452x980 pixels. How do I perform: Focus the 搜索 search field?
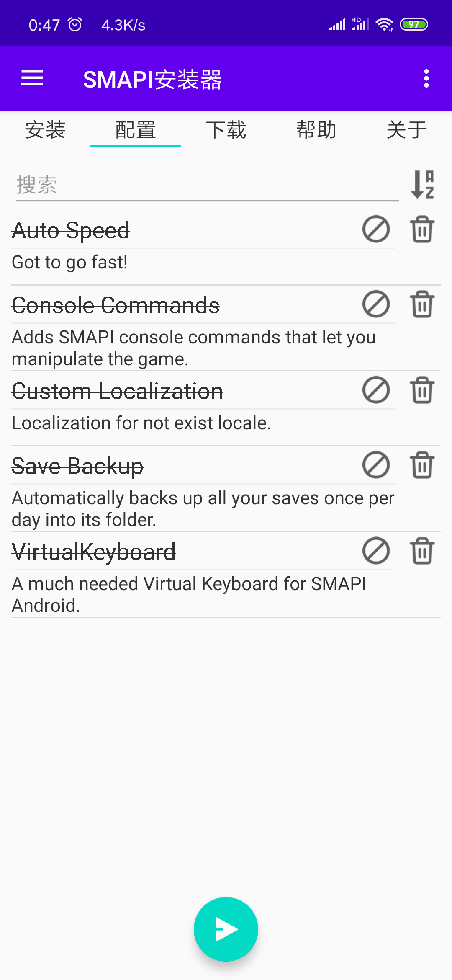click(x=207, y=185)
